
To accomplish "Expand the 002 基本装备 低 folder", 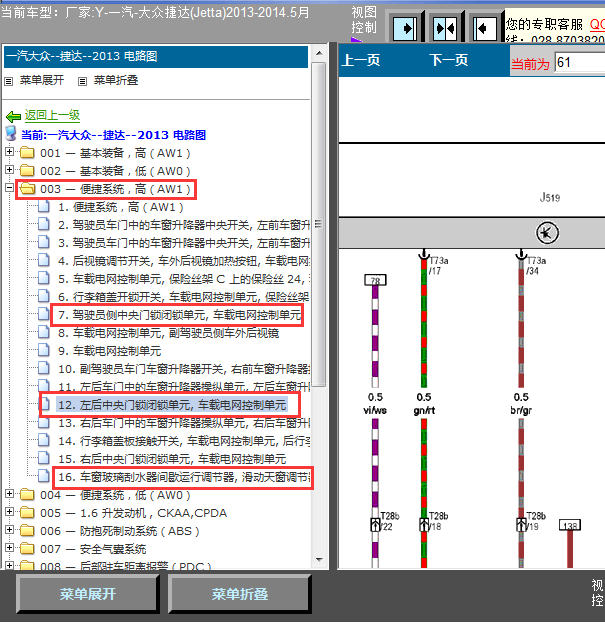I will point(10,170).
